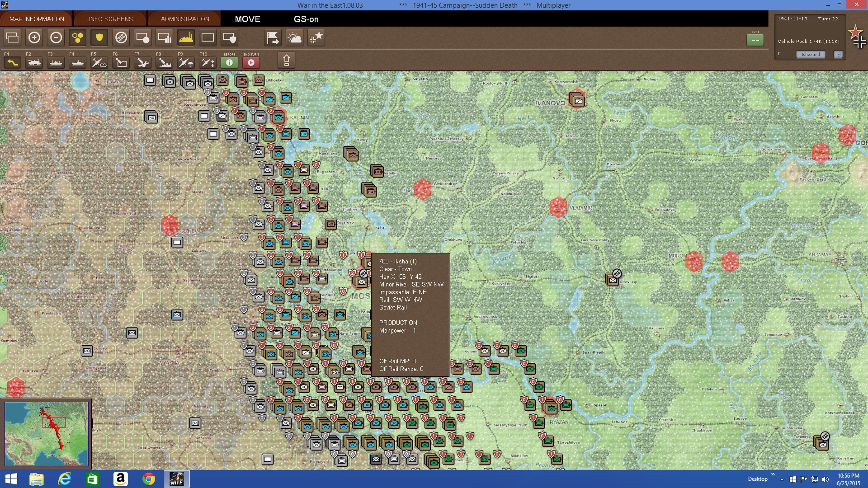Click the Vehicle Pool: 174K (111K) text

tap(808, 42)
